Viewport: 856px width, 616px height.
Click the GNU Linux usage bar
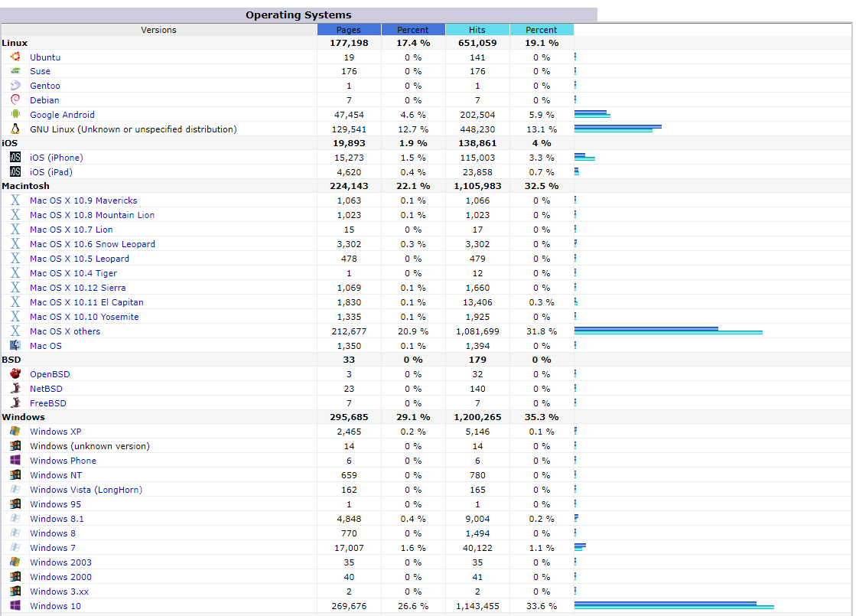coord(618,129)
